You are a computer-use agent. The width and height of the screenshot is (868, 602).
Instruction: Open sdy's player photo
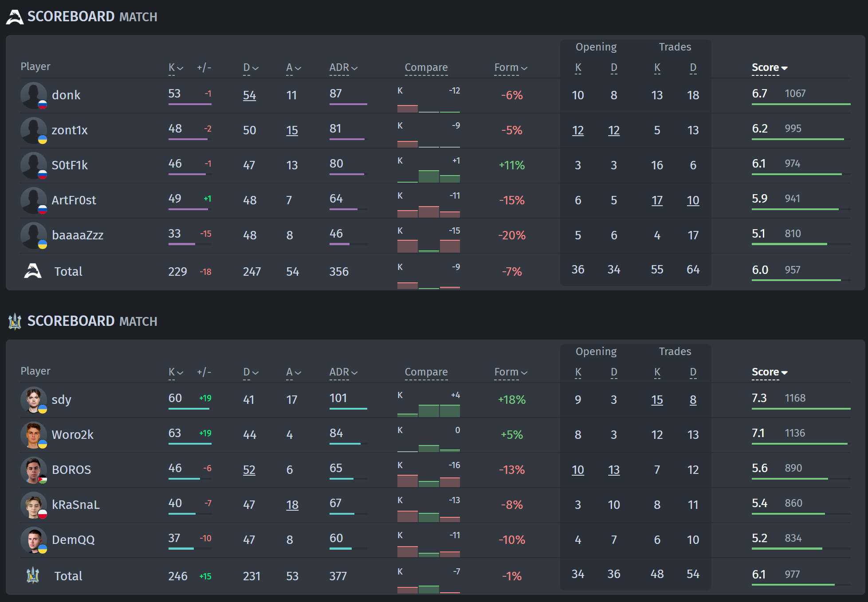(x=34, y=400)
